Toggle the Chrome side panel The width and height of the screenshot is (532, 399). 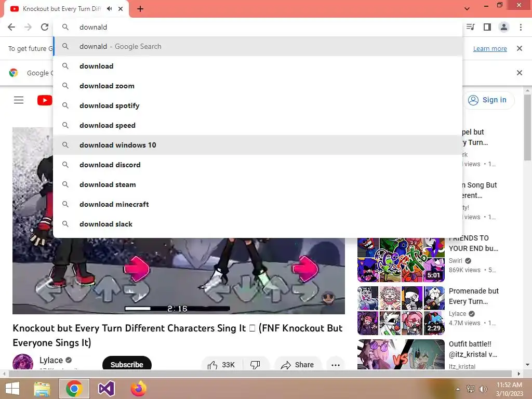(x=487, y=27)
